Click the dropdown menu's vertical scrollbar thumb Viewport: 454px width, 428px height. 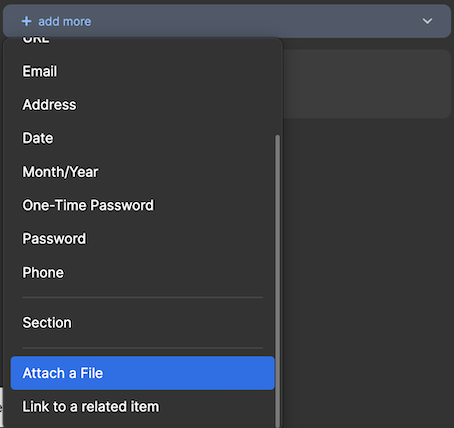point(277,281)
